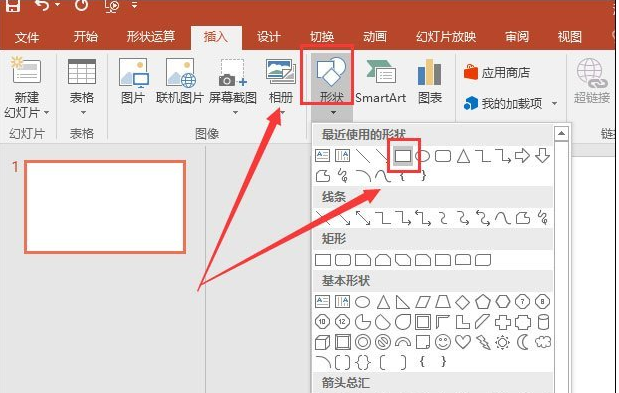Click the 应用商店 button
Viewport: 619px width, 393px height.
pyautogui.click(x=497, y=73)
